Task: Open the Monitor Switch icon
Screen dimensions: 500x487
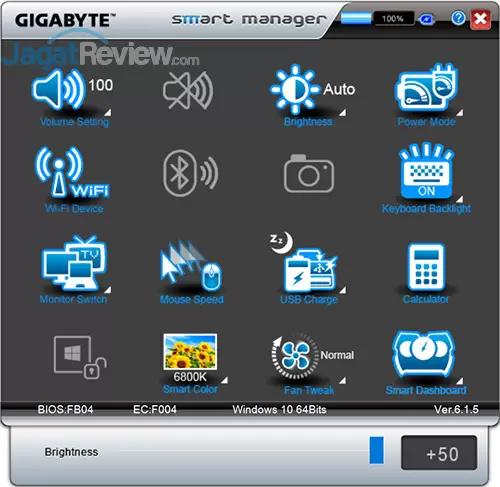Action: tap(74, 263)
